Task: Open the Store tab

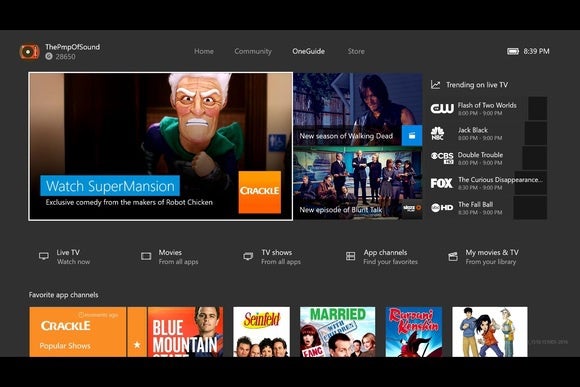Action: [356, 51]
